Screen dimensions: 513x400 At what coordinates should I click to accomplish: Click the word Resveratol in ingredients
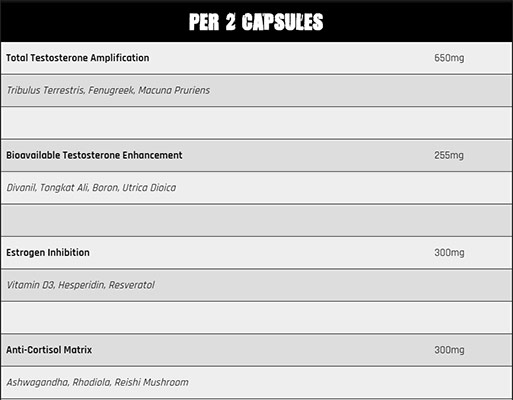tap(132, 285)
